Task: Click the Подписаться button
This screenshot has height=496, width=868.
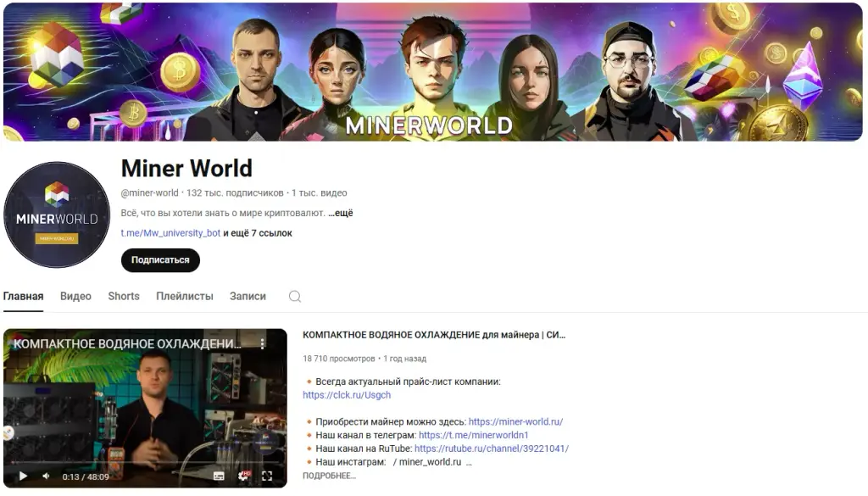Action: click(x=160, y=260)
